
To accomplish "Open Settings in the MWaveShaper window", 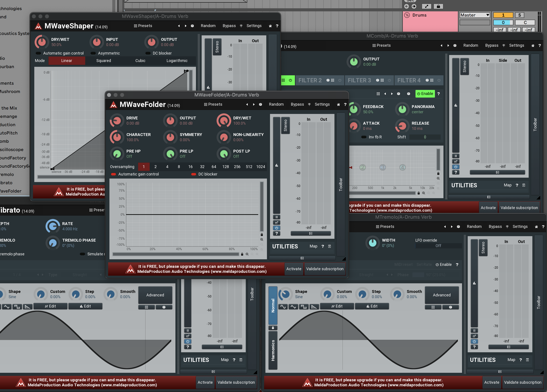I will [254, 26].
